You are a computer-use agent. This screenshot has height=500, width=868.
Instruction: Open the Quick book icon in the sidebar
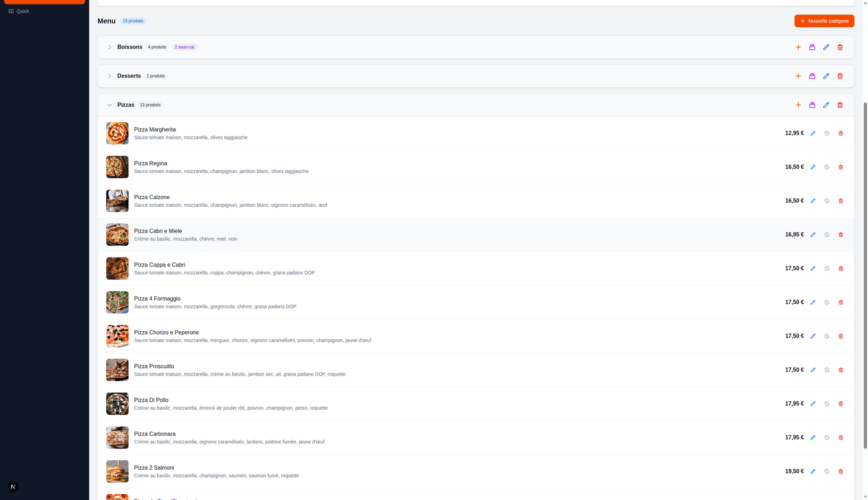[11, 11]
